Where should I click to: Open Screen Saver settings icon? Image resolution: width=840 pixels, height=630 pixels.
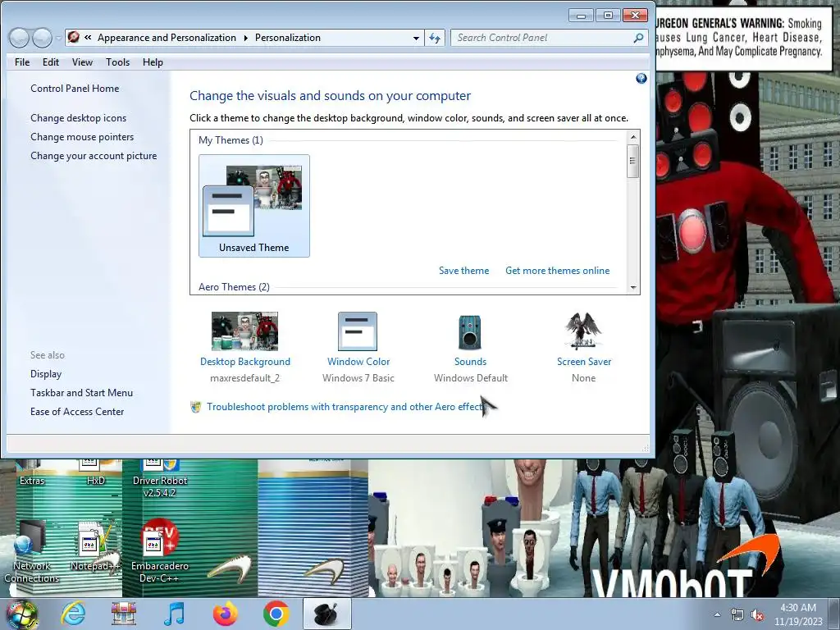(x=583, y=331)
